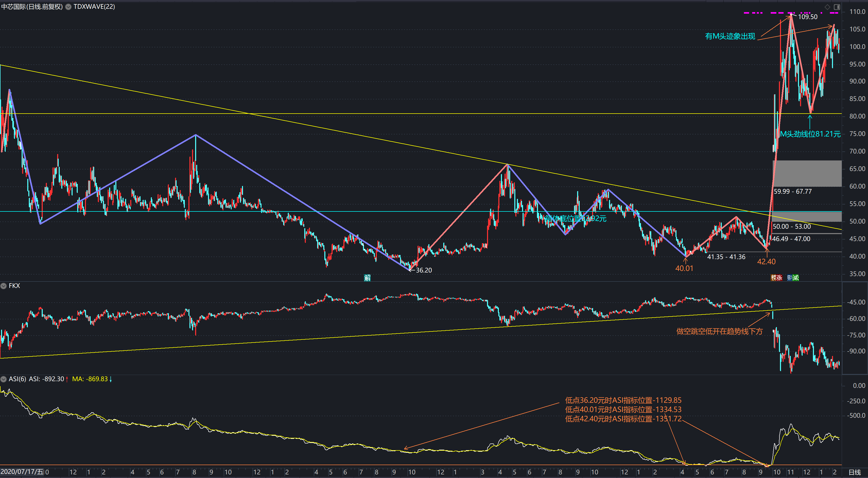868x478 pixels.
Task: Click the 40.01 orange low marker
Action: click(684, 269)
